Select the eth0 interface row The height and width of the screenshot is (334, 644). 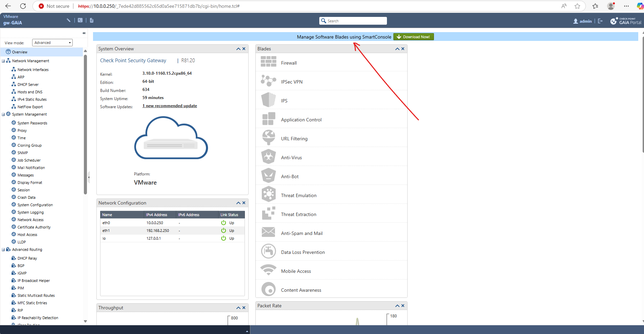[x=172, y=223]
